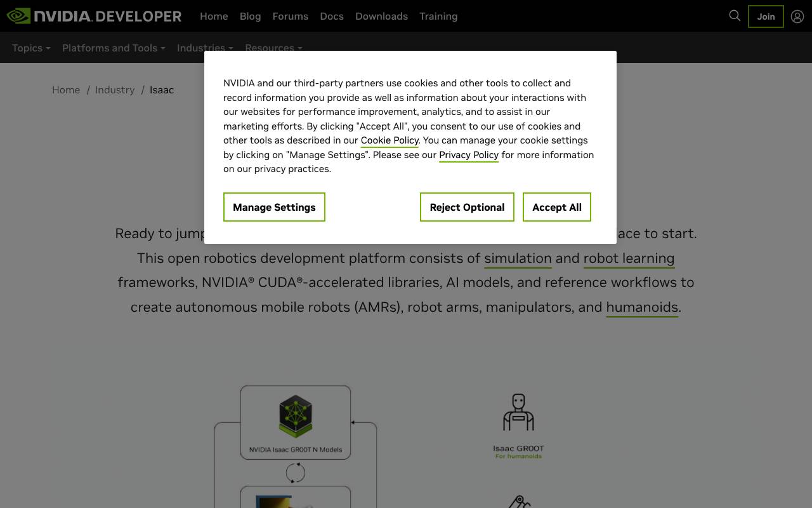Expand the Platforms and Tools dropdown

(x=114, y=48)
